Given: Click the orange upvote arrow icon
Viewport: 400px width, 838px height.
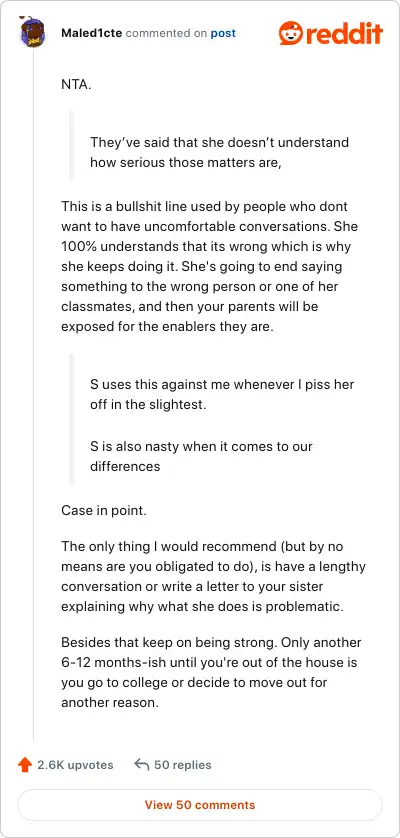Looking at the screenshot, I should [24, 765].
